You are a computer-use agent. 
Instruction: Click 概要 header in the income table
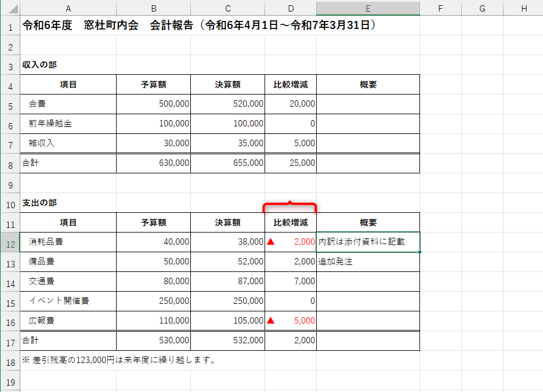[368, 85]
